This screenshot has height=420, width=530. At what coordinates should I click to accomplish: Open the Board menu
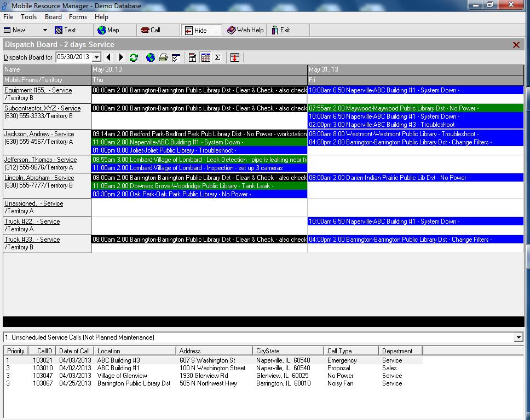tap(54, 17)
